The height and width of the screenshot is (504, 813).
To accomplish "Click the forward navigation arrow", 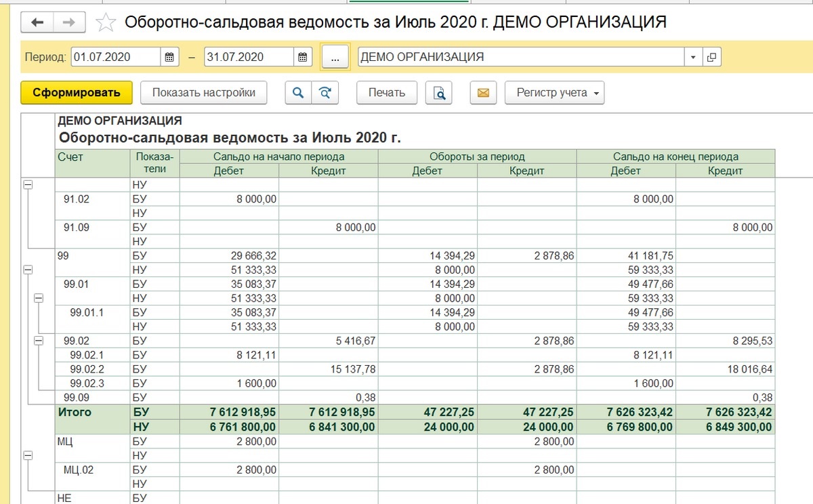I will pyautogui.click(x=69, y=22).
